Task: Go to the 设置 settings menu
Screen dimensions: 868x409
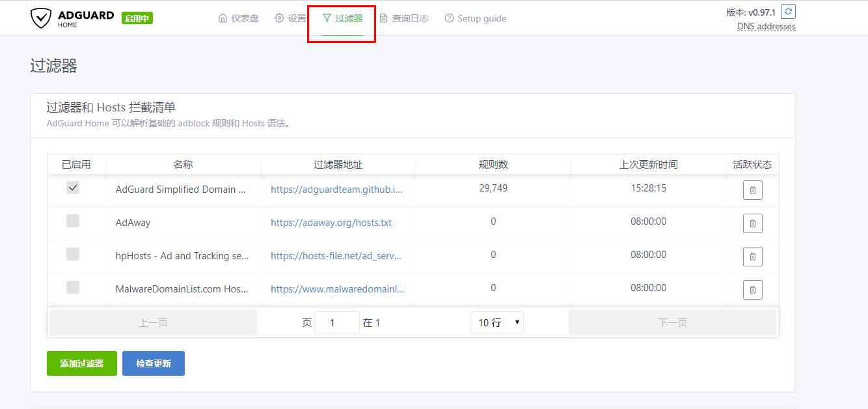Action: pos(290,18)
